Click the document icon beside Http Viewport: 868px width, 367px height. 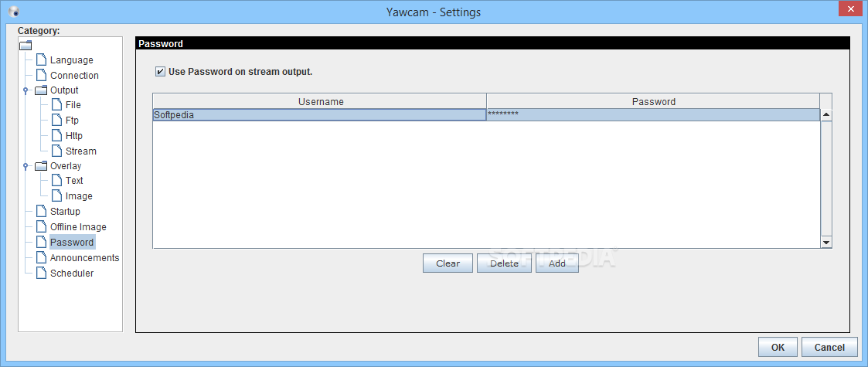(56, 136)
